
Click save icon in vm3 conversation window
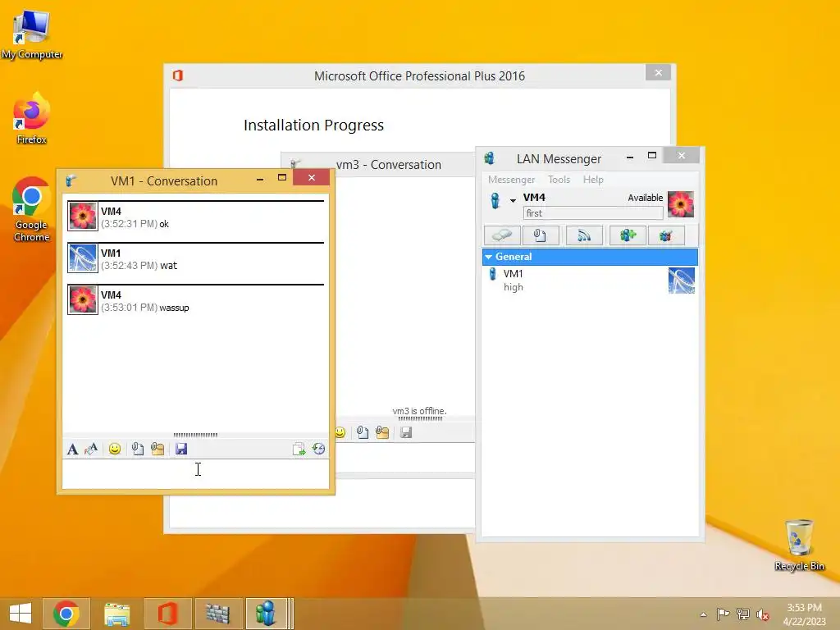tap(406, 432)
